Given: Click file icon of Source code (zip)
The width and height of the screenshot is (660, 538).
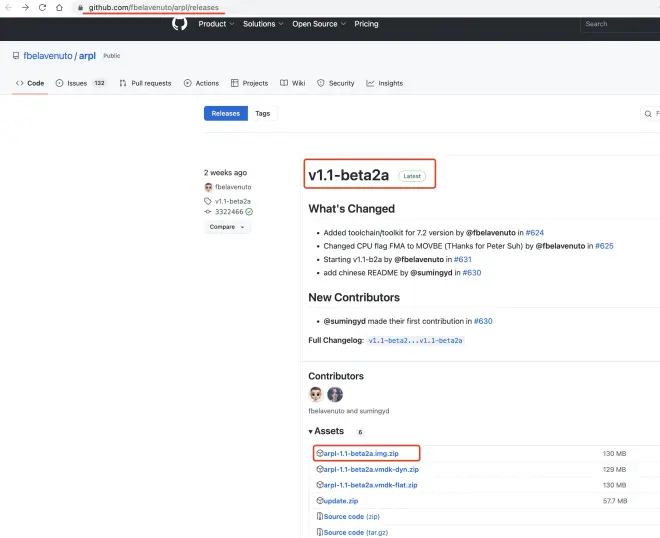Looking at the screenshot, I should point(320,516).
